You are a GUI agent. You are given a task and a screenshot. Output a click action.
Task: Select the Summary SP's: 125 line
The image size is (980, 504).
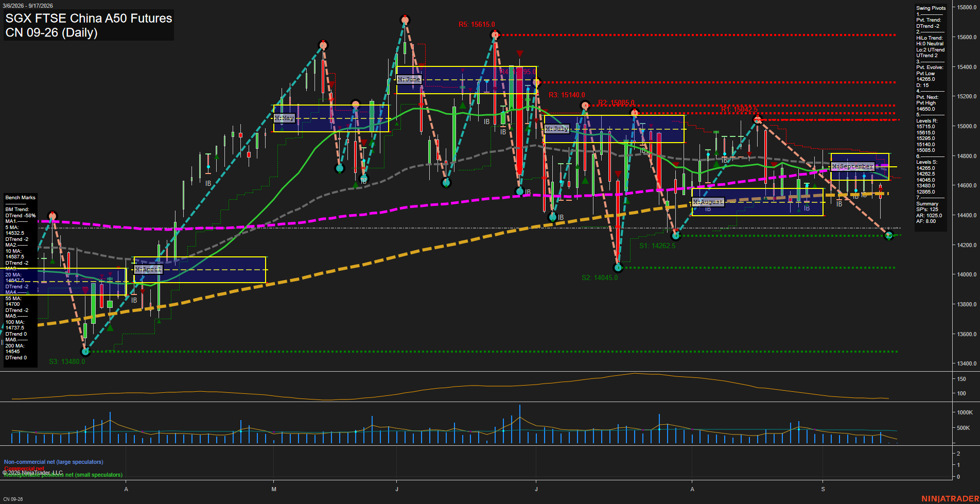click(x=927, y=210)
